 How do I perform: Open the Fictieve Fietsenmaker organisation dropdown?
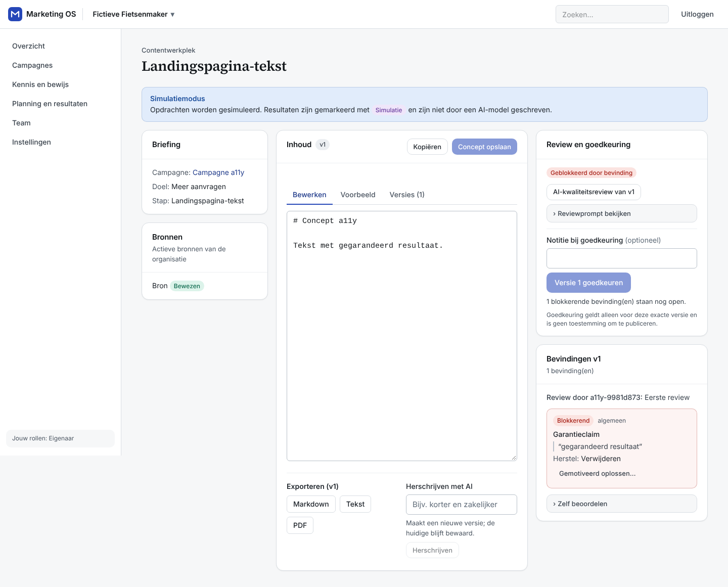pyautogui.click(x=133, y=14)
